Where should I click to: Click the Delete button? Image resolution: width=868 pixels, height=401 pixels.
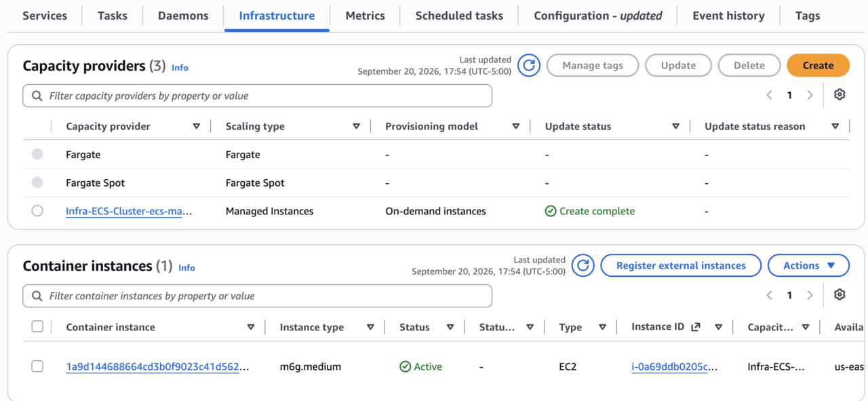(x=749, y=65)
